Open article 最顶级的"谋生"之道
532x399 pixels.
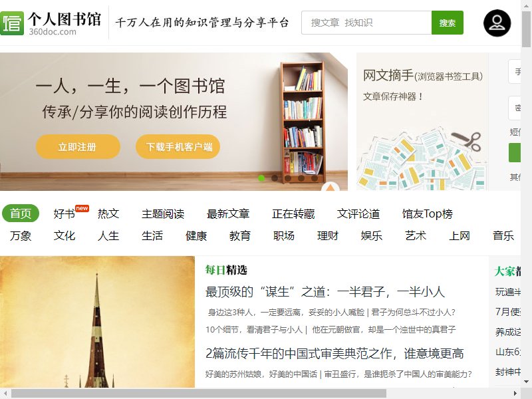pos(325,292)
